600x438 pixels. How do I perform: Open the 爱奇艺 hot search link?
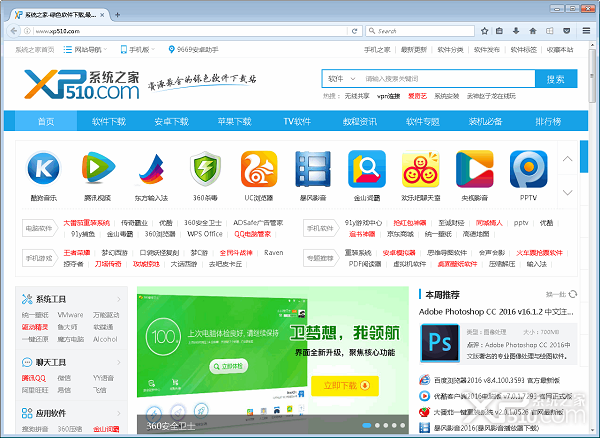[x=417, y=96]
